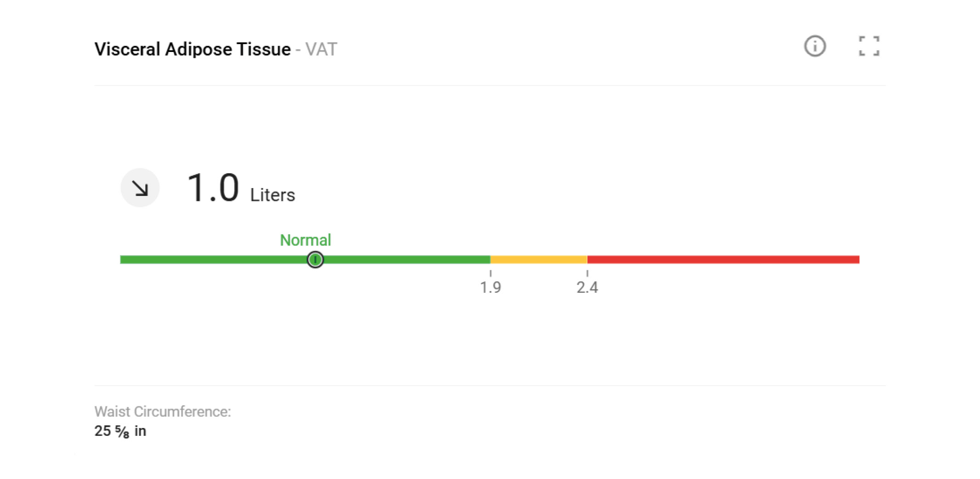Viewport: 980px width, 479px height.
Task: Click the Liters unit label
Action: (x=272, y=195)
